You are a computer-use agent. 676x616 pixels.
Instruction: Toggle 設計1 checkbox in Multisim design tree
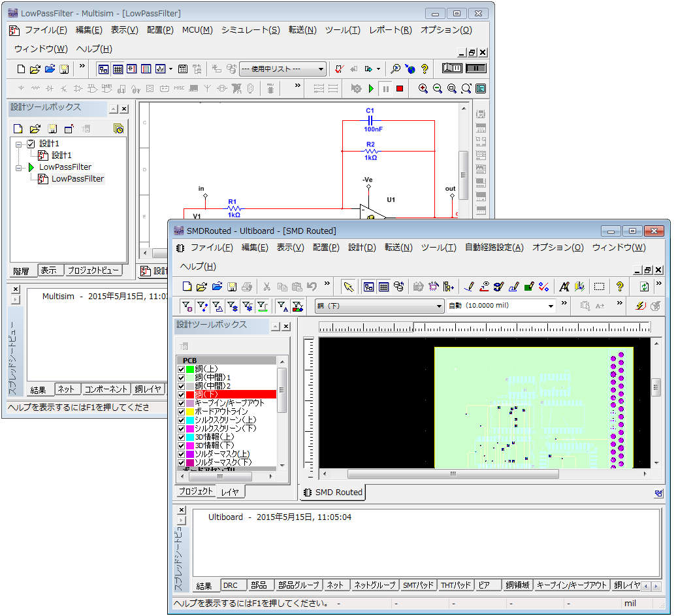(x=31, y=144)
